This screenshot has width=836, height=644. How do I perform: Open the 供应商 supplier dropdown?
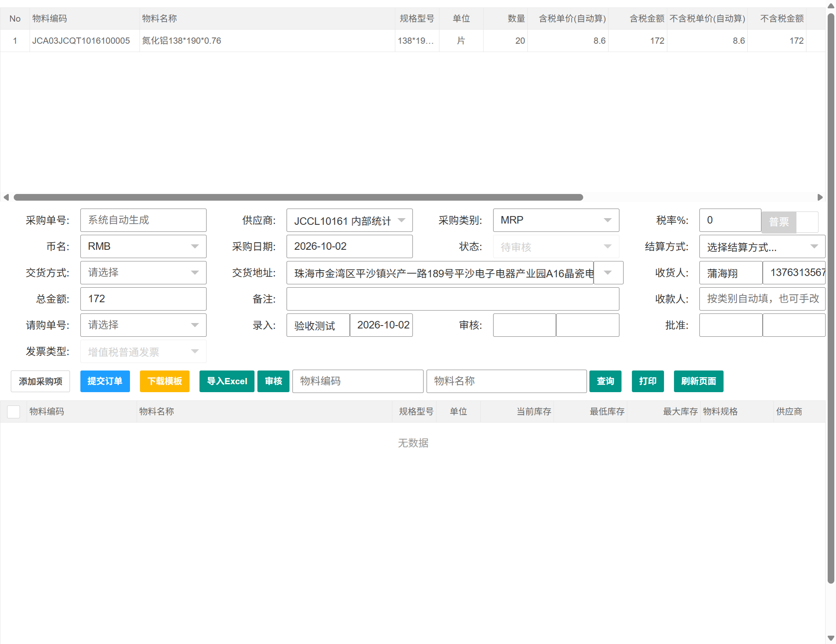pyautogui.click(x=349, y=220)
